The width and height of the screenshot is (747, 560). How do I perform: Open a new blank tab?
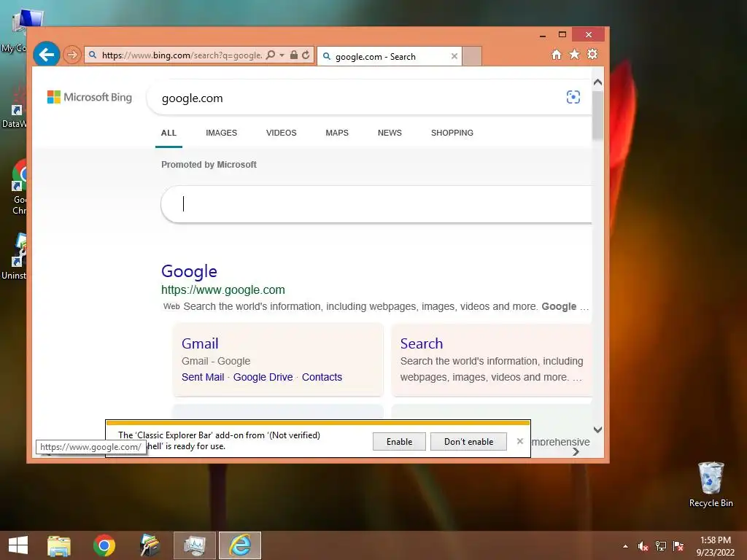[472, 56]
